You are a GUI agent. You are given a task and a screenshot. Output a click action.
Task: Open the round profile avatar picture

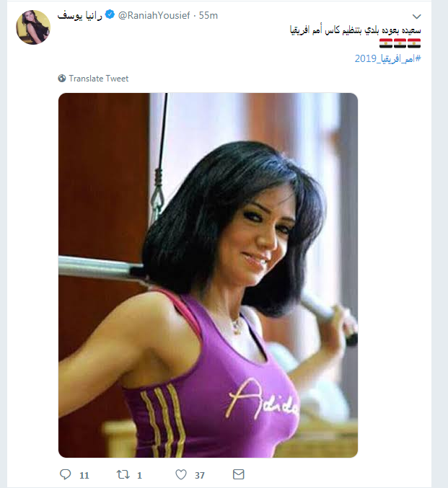33,27
